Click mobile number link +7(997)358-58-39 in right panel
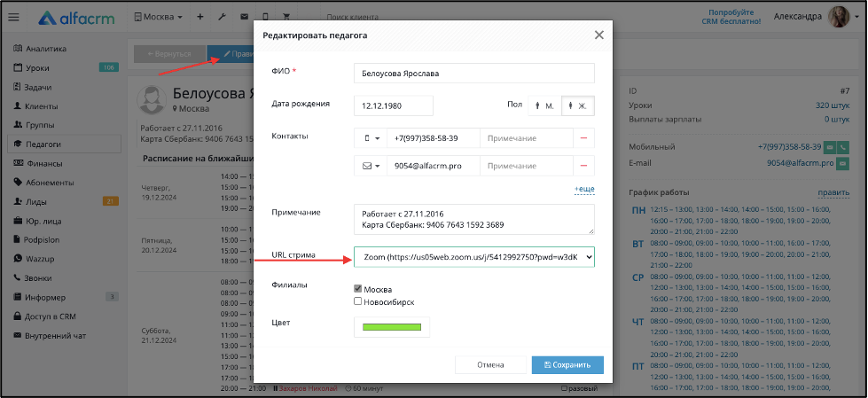This screenshot has height=398, width=868. tap(789, 147)
